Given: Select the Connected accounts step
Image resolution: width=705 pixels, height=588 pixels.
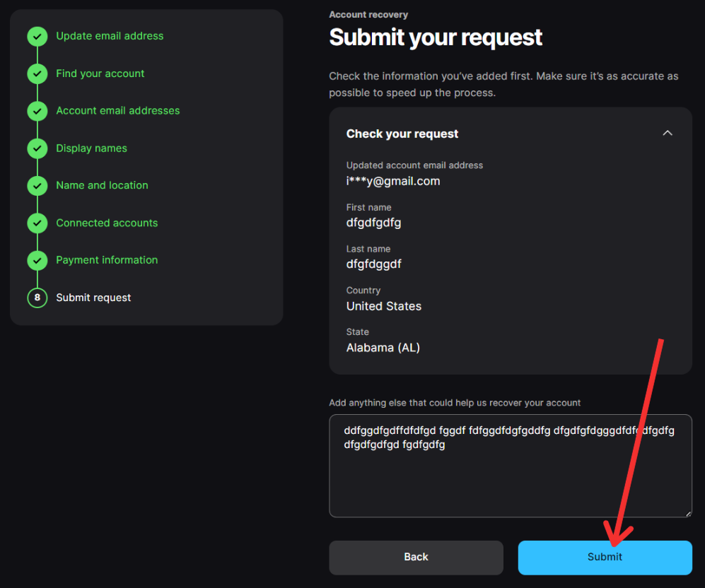Looking at the screenshot, I should (x=107, y=223).
